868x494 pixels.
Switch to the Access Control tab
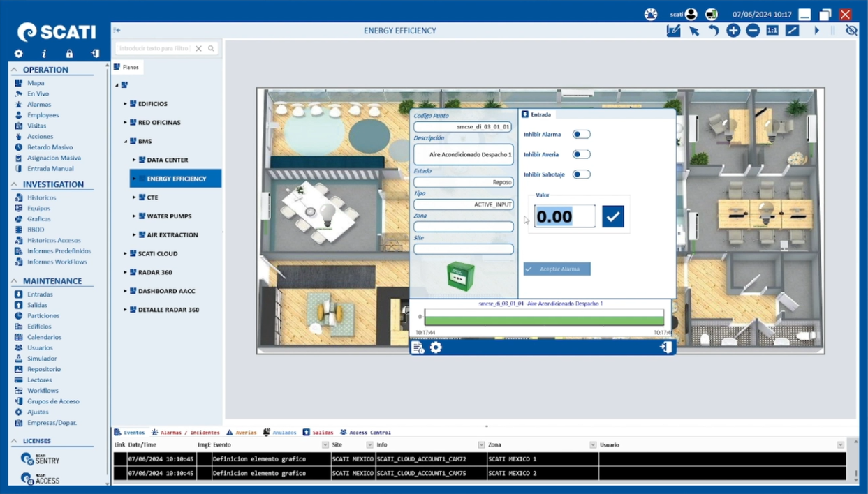point(365,433)
